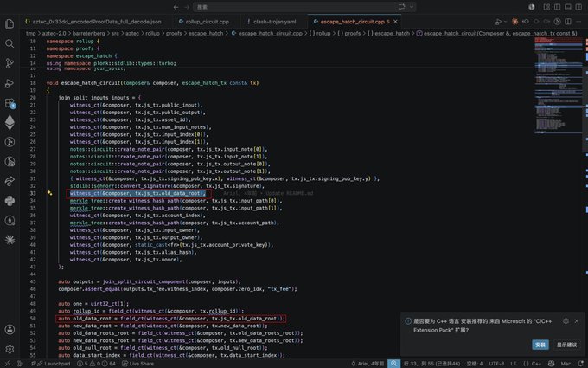Image resolution: width=588 pixels, height=368 pixels.
Task: Change the UTF-8 encoding setting
Action: point(496,364)
